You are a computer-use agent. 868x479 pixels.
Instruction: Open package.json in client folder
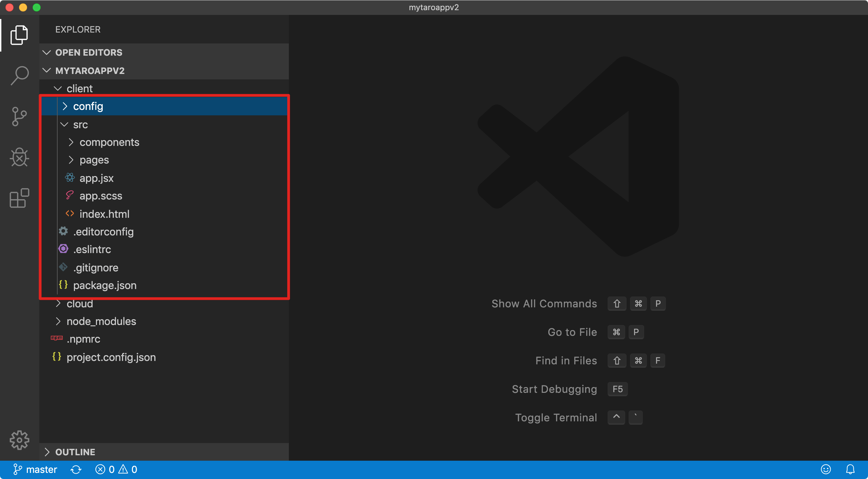coord(104,286)
